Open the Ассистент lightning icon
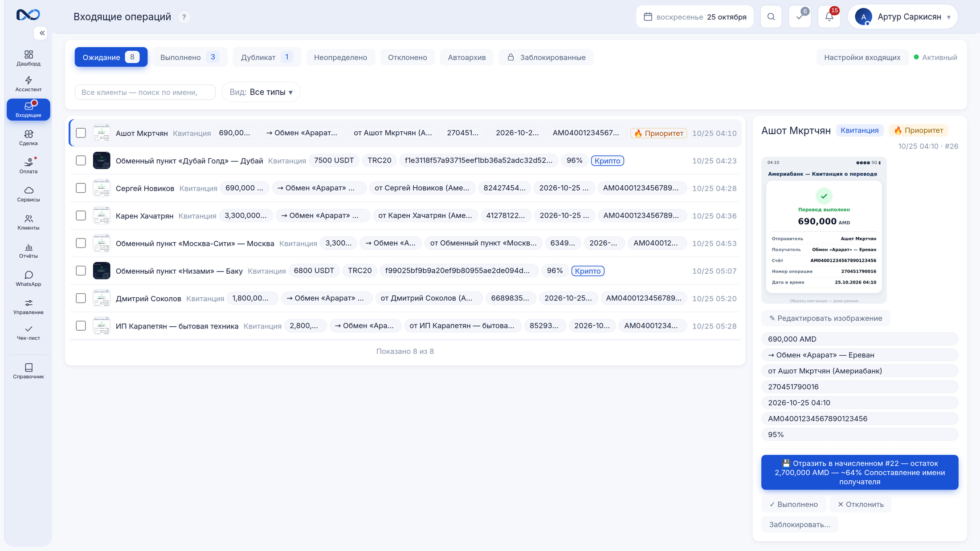 click(29, 84)
